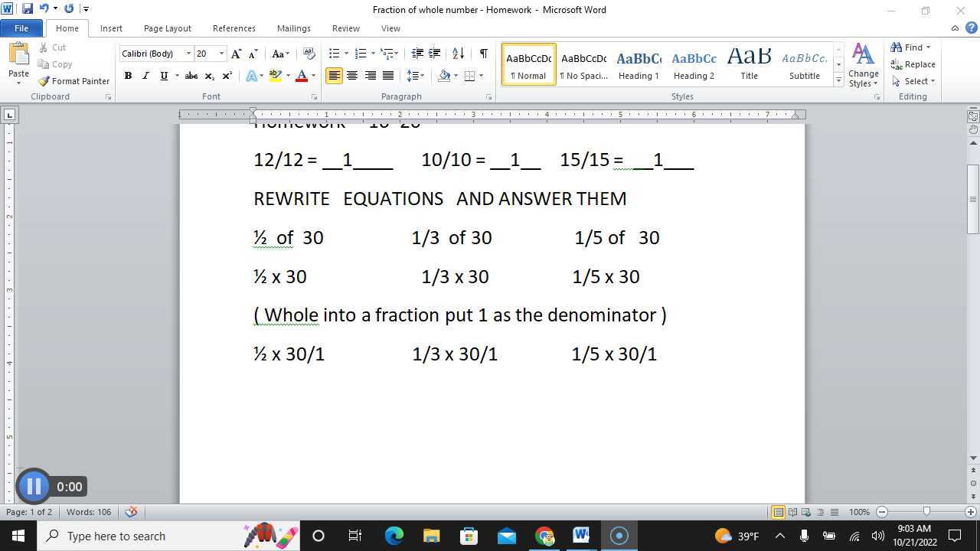This screenshot has height=551, width=980.
Task: Click the Numbered list icon
Action: pyautogui.click(x=360, y=54)
